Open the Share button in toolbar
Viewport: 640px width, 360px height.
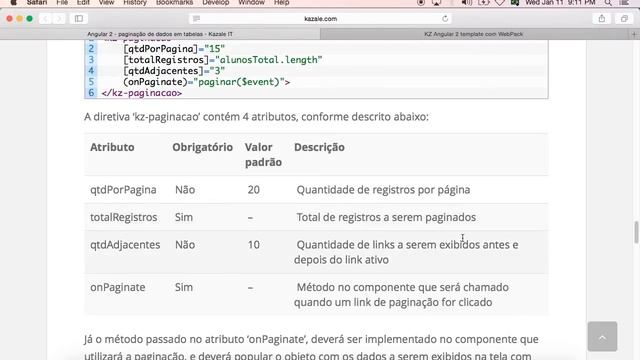(602, 19)
